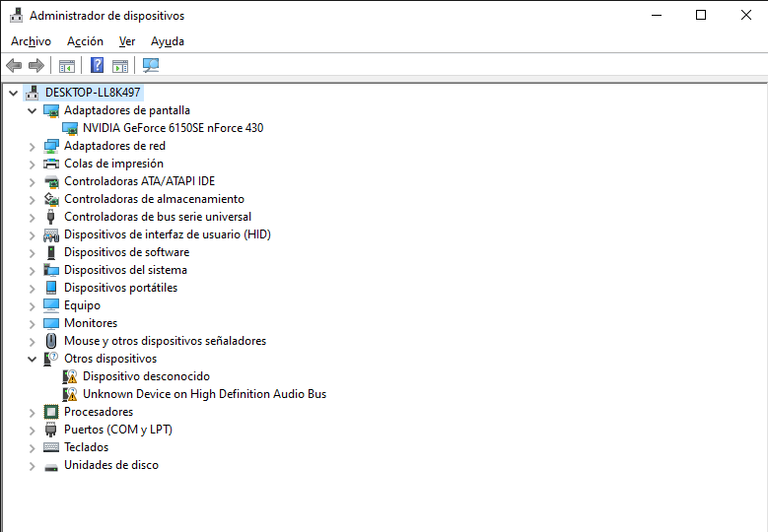Click the Administrador de dispositivos title icon
The height and width of the screenshot is (532, 768).
[x=16, y=15]
